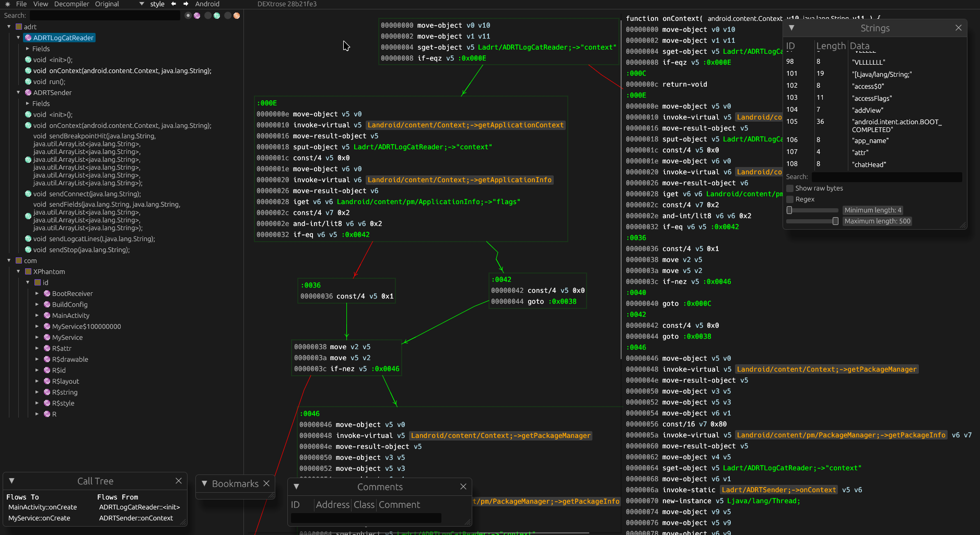Screen dimensions: 980x535
Task: Enable the Show raw bytes checkbox
Action: coord(790,188)
